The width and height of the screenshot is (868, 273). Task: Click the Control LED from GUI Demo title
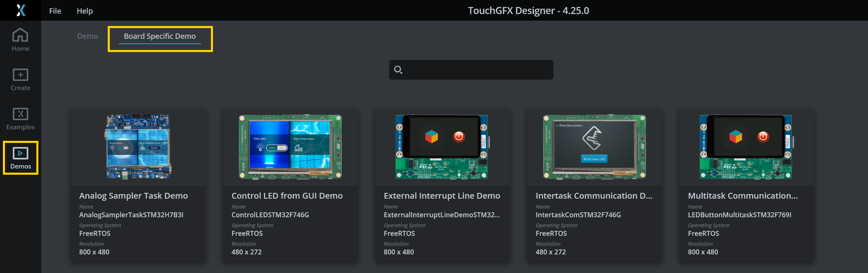pos(287,196)
